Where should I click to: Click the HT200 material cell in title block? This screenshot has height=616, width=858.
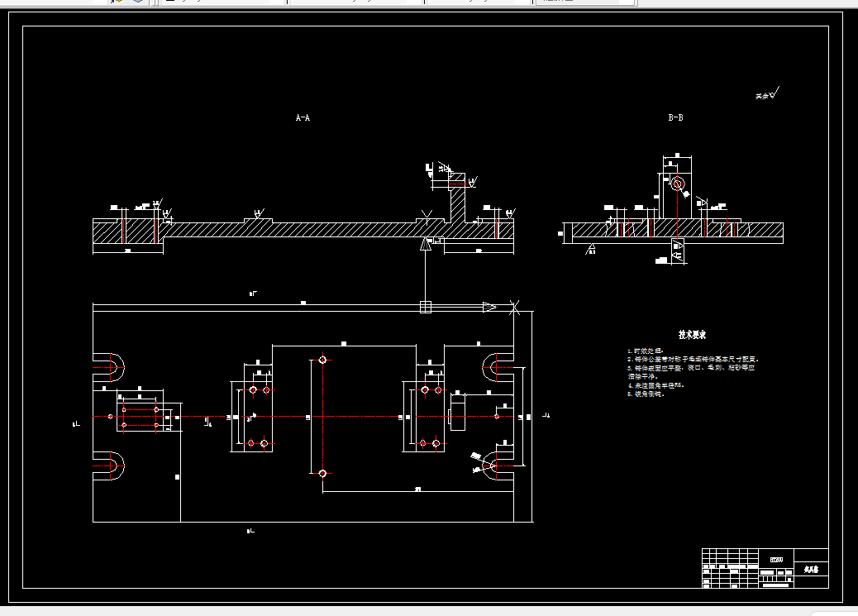pyautogui.click(x=776, y=560)
